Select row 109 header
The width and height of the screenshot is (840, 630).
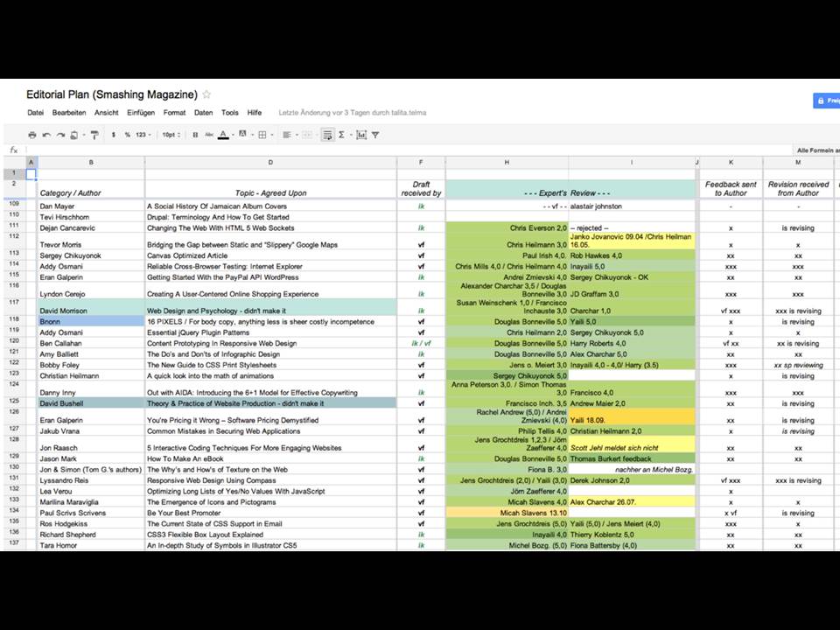(x=14, y=206)
